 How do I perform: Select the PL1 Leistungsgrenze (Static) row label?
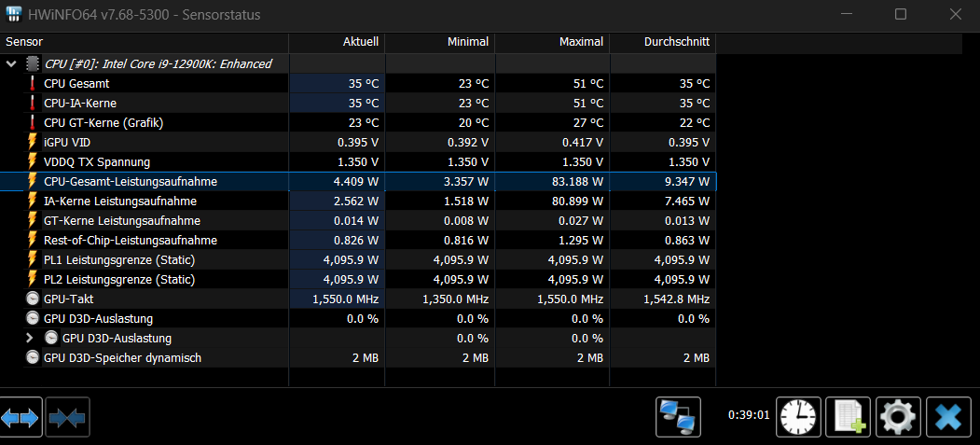coord(119,260)
